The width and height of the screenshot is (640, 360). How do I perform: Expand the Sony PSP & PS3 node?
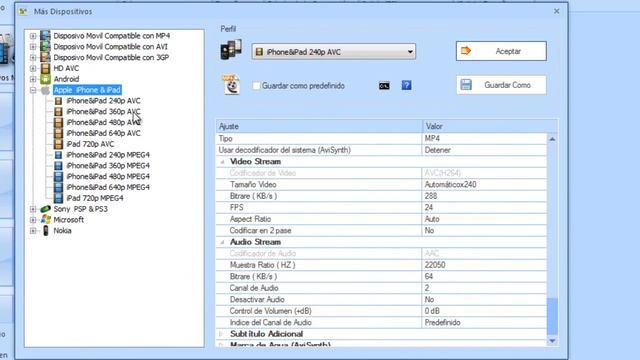33,209
